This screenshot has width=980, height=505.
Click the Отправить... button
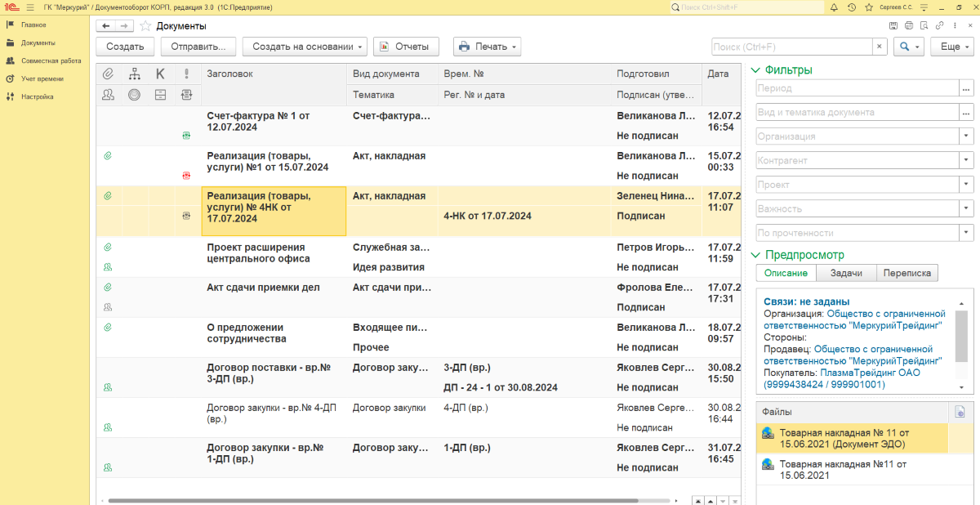pyautogui.click(x=198, y=47)
